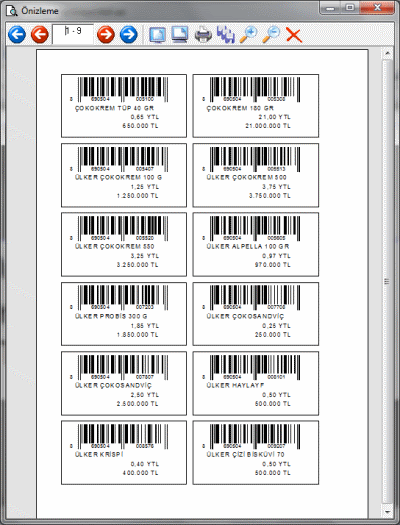The width and height of the screenshot is (400, 525).
Task: Click label text ÜLKER ALPELLA 100 GR
Action: click(x=248, y=246)
